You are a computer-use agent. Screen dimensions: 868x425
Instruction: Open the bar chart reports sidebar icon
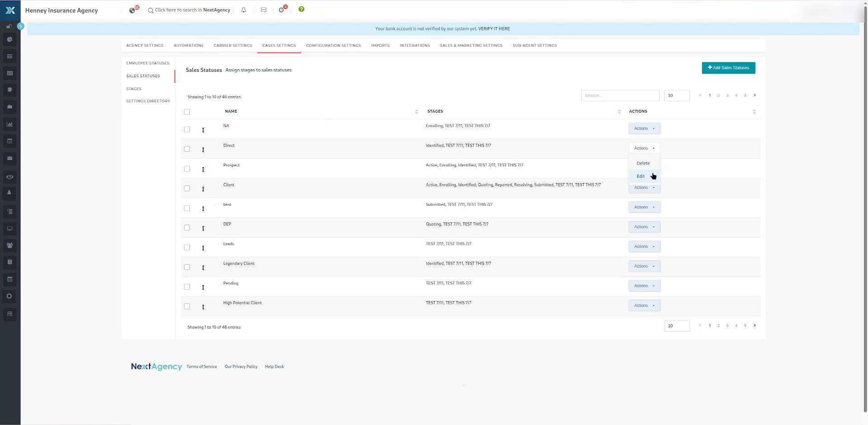point(9,124)
